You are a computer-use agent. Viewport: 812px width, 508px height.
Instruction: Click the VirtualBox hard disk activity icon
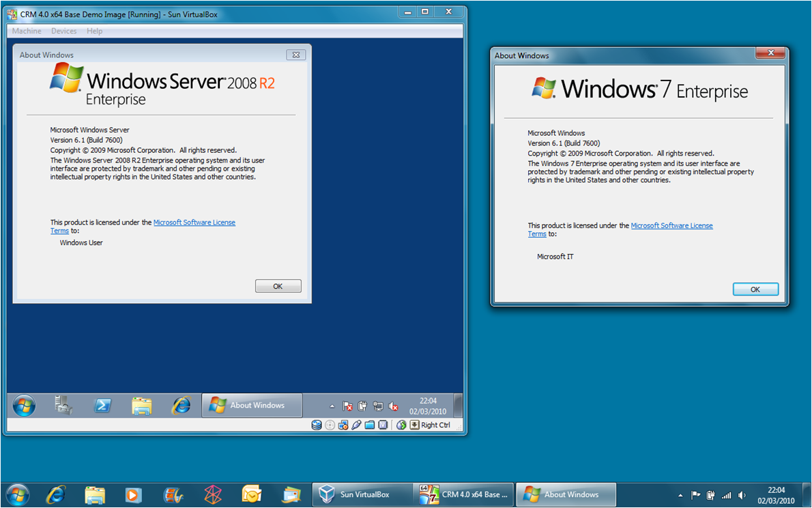click(317, 425)
